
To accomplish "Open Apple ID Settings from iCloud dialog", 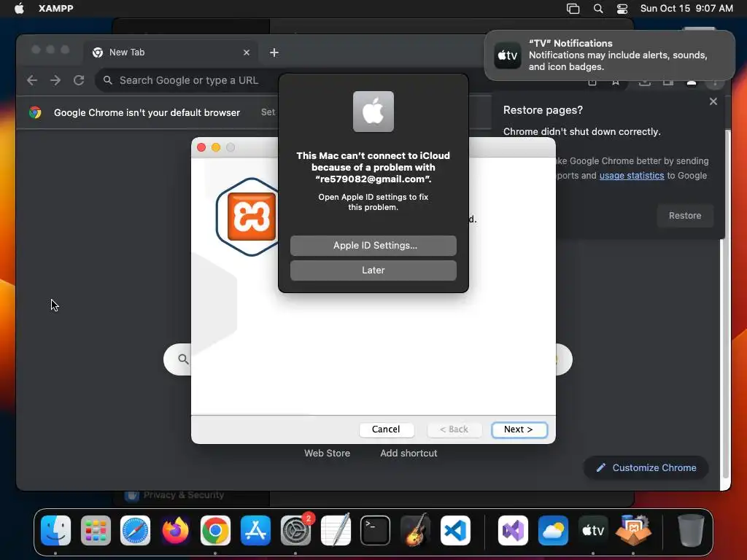I will click(x=373, y=246).
